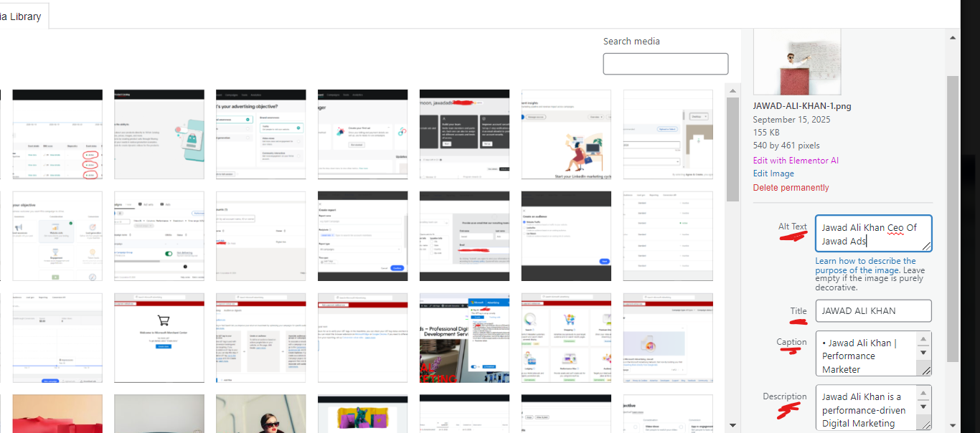Select the LinkedIn marketing illustration thumbnail

(566, 134)
